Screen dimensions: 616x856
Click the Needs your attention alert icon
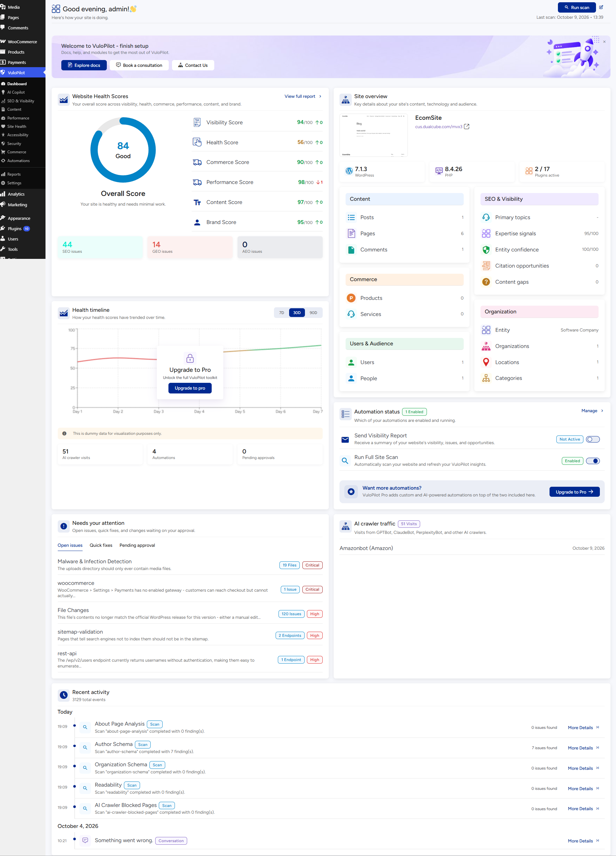(64, 526)
